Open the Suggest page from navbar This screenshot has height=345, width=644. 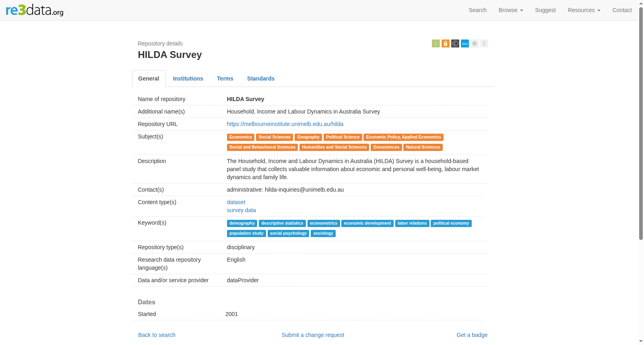[545, 10]
